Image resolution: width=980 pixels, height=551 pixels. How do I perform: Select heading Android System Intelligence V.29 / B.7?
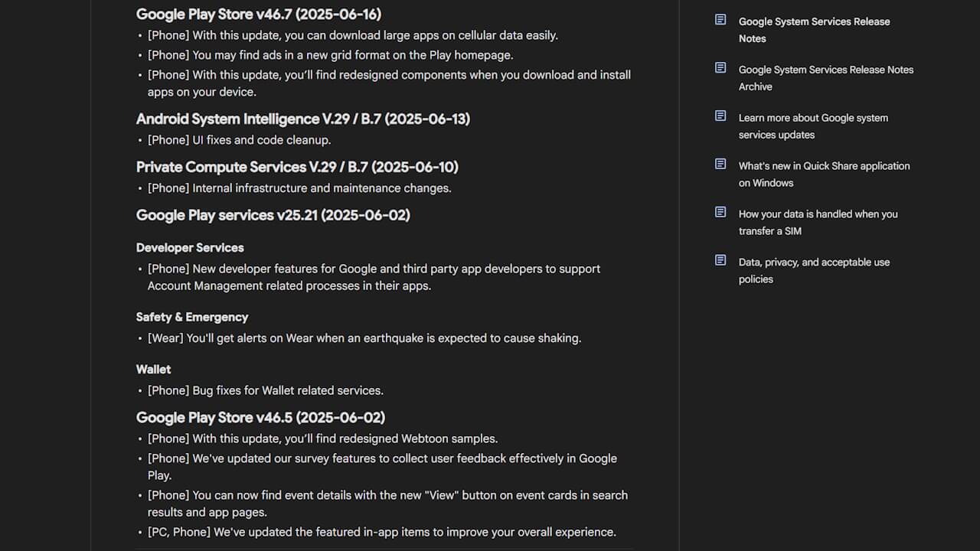pyautogui.click(x=303, y=119)
